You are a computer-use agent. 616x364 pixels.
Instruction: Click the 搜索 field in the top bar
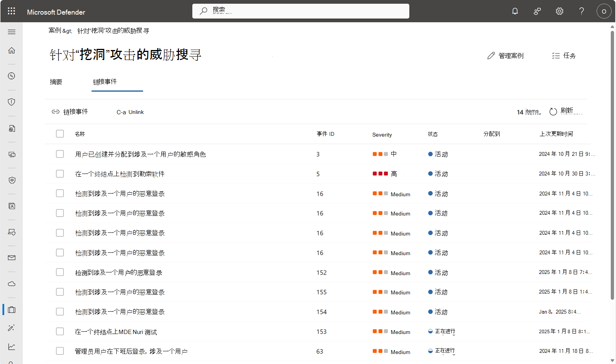(300, 11)
